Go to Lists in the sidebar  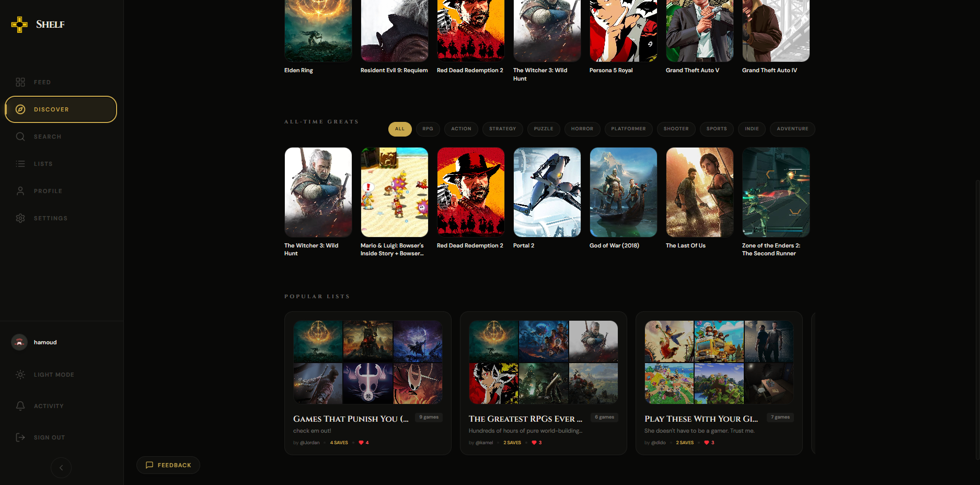(61, 164)
